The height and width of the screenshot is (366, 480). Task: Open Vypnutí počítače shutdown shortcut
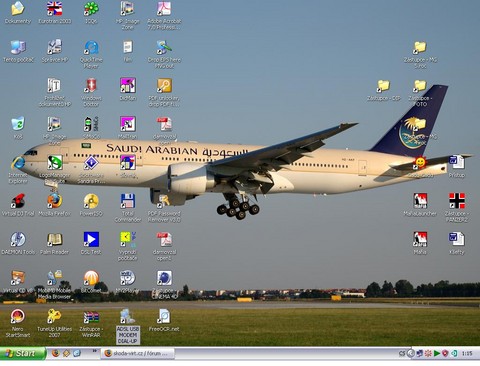[127, 239]
